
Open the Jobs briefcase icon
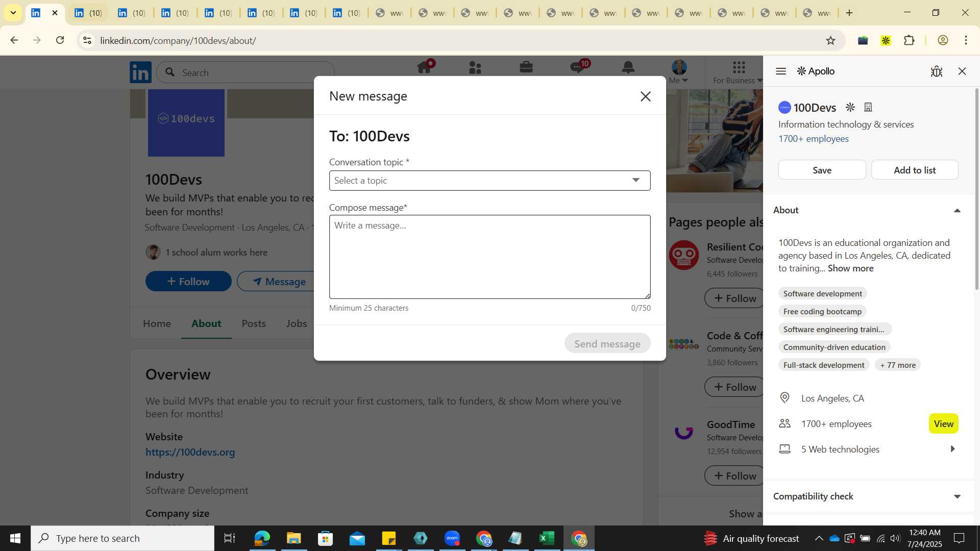pyautogui.click(x=526, y=67)
